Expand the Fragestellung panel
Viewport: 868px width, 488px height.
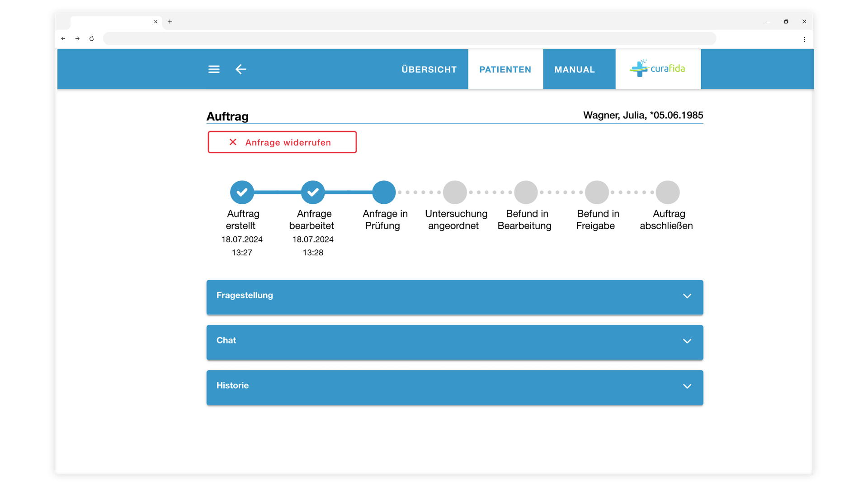coord(455,297)
